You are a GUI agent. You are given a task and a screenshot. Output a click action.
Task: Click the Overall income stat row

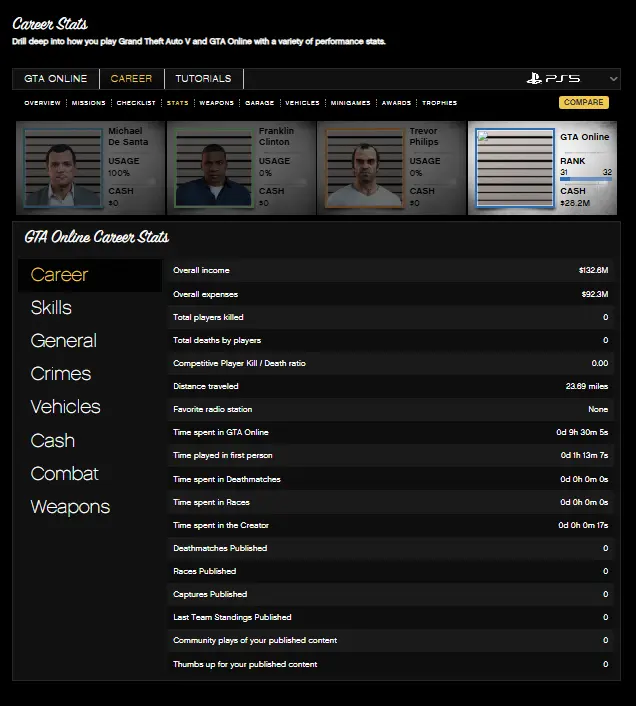pyautogui.click(x=390, y=271)
